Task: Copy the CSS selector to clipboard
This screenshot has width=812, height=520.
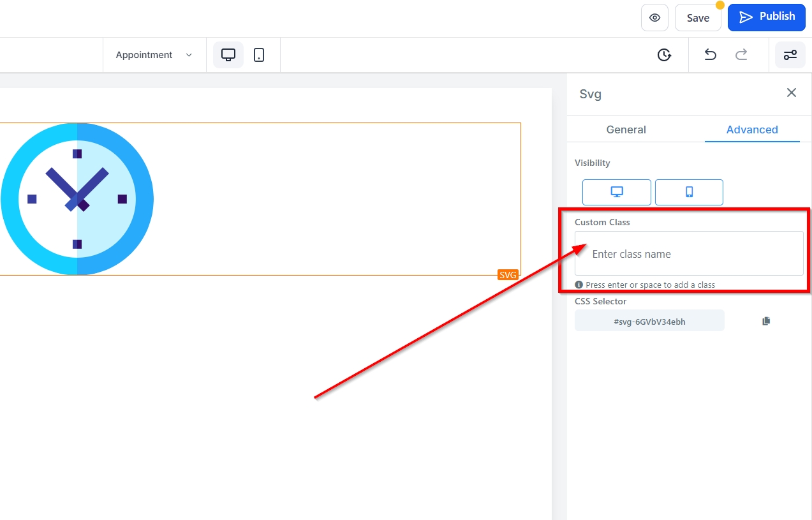Action: (766, 321)
